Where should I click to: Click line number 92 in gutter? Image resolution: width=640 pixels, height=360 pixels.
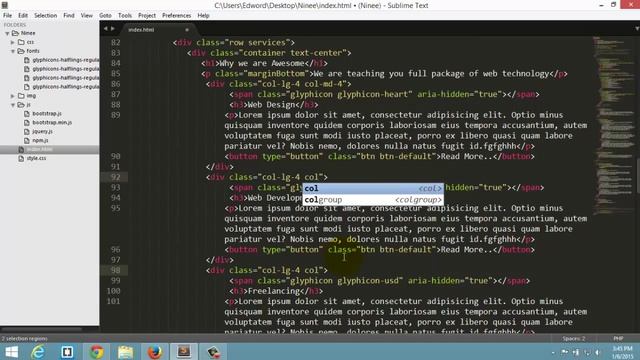tap(116, 177)
